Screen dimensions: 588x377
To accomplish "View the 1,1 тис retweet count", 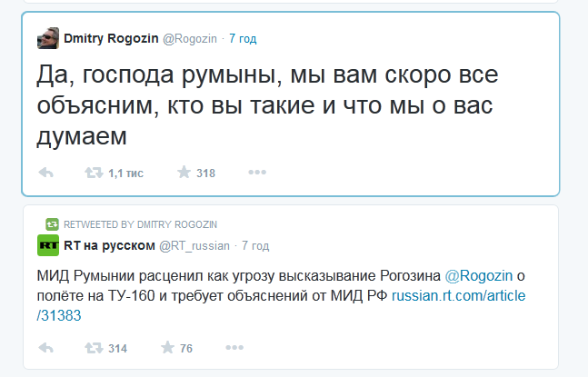I will 125,174.
